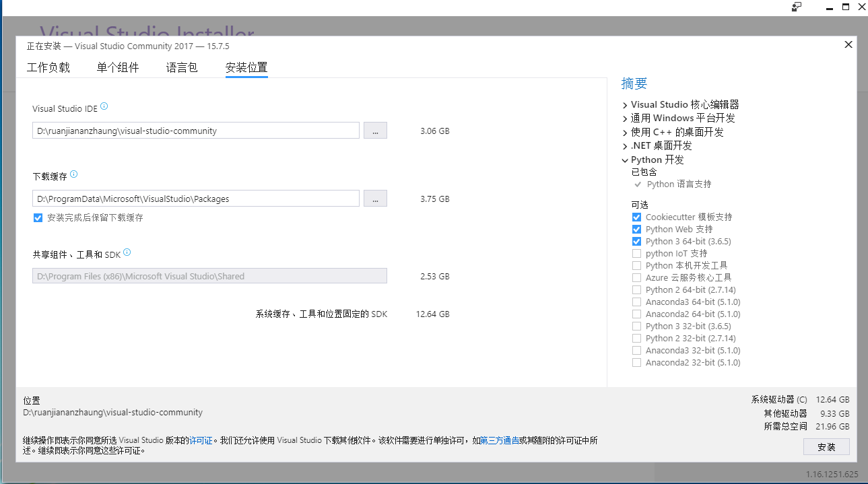This screenshot has width=868, height=484.
Task: Click version number 1.16.1251.625
Action: point(832,474)
